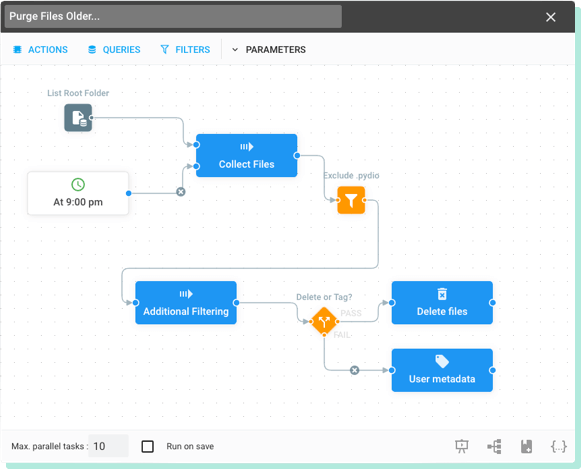This screenshot has width=581, height=469.
Task: Click the List Root Folder label
Action: [x=78, y=93]
